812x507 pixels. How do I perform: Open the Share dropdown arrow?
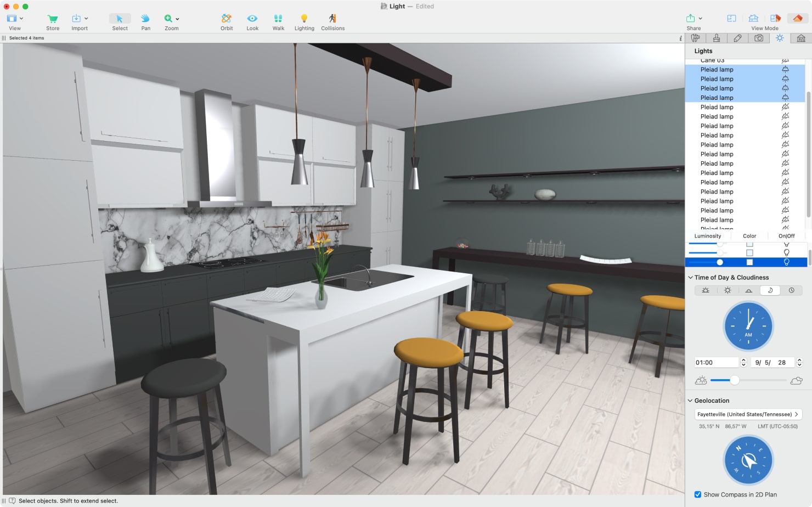(x=700, y=19)
